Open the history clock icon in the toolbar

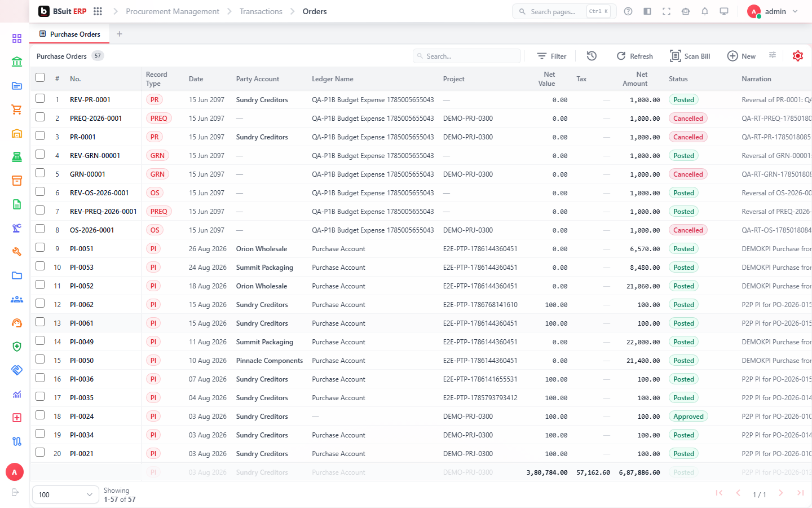click(592, 56)
